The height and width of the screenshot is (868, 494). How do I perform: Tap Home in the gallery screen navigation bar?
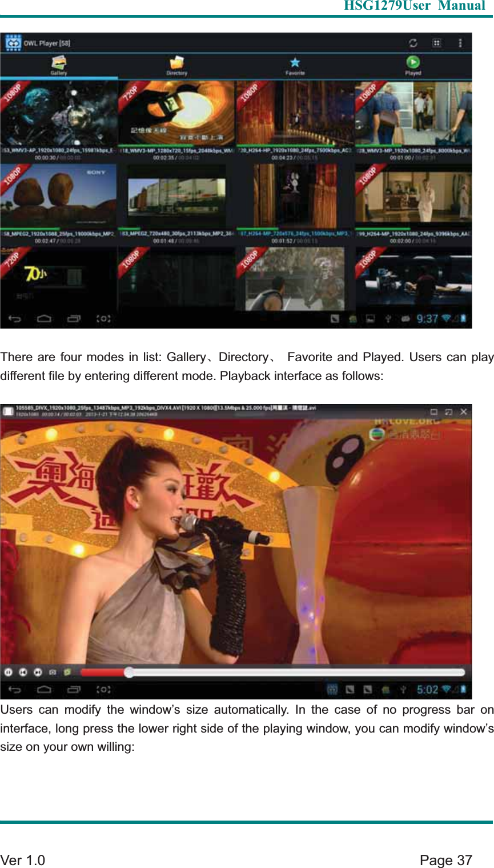point(44,319)
